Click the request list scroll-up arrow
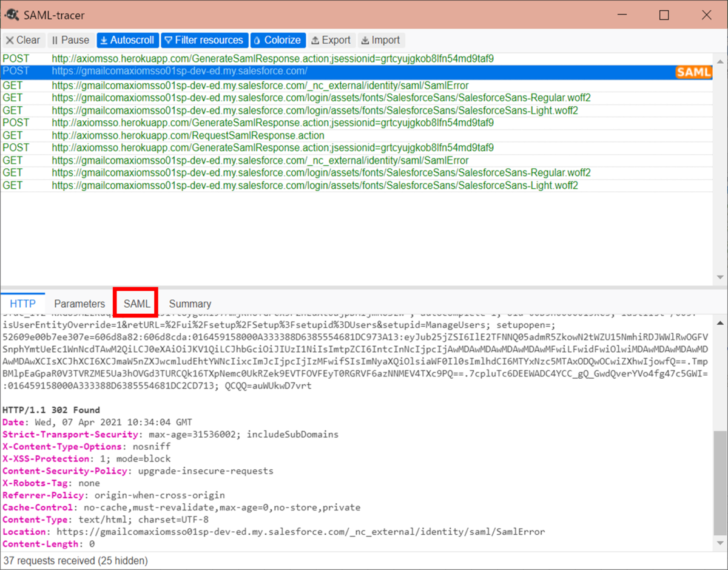 click(720, 60)
